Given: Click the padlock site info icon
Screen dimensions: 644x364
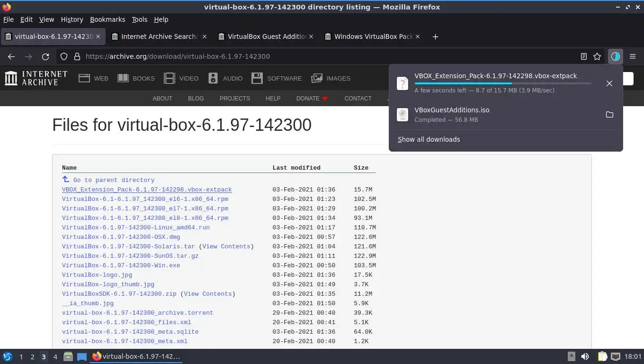Looking at the screenshot, I should (x=77, y=56).
